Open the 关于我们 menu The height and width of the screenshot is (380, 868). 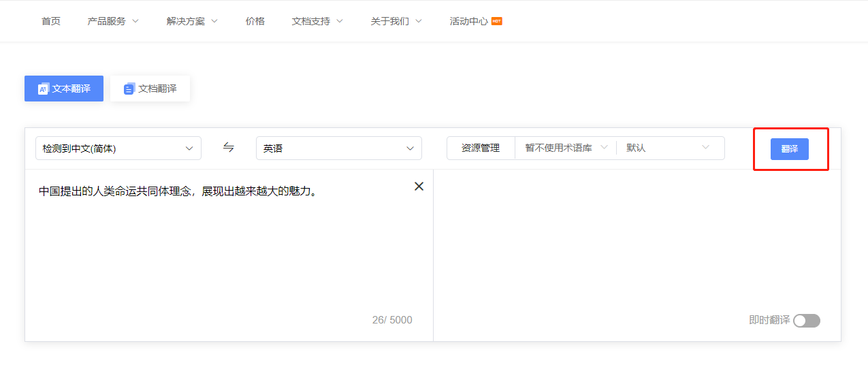click(396, 21)
